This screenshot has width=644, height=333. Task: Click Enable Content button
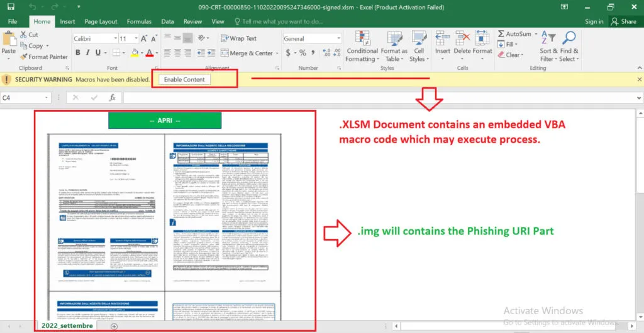[184, 80]
